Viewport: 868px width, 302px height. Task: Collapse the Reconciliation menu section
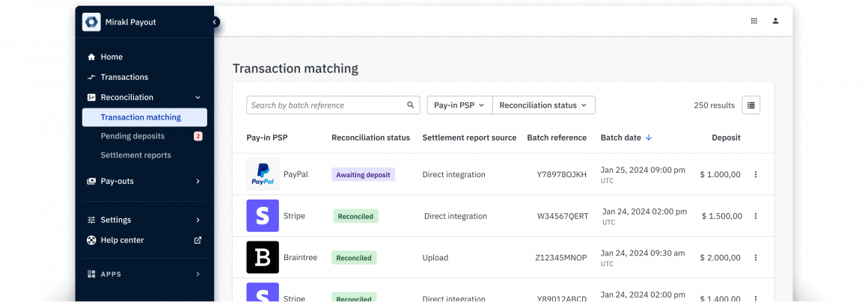point(198,97)
